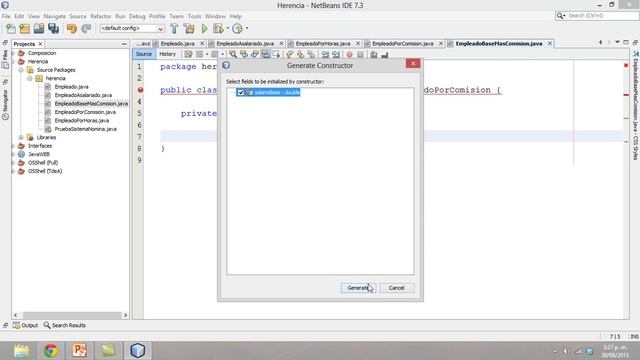640x360 pixels.
Task: Run the project with the green play icon
Action: (204, 29)
